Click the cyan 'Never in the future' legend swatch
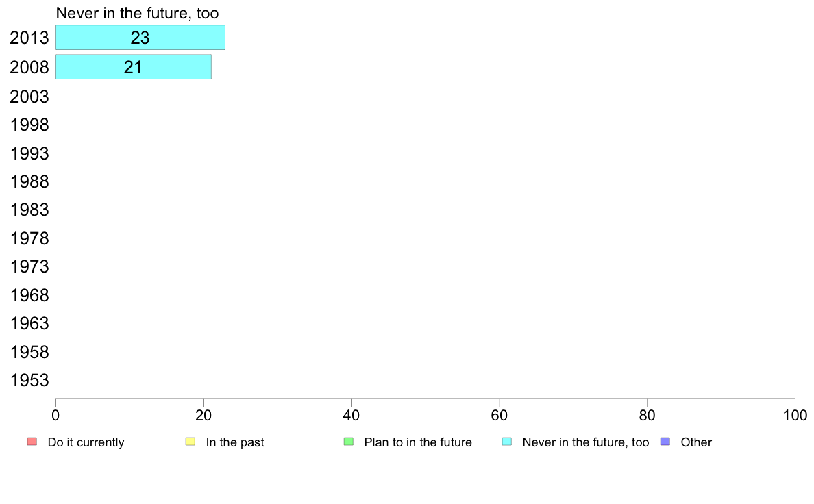 507,442
